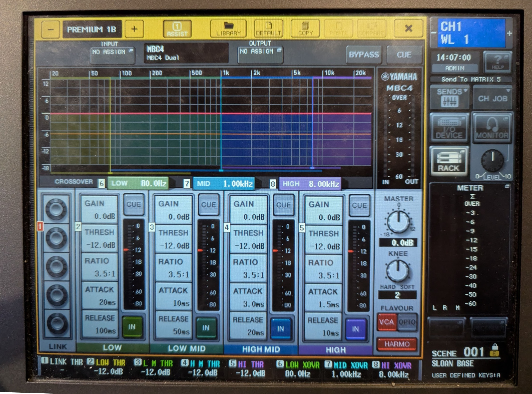Toggle the Low band IN button
Viewport: 532px width, 394px height.
132,327
